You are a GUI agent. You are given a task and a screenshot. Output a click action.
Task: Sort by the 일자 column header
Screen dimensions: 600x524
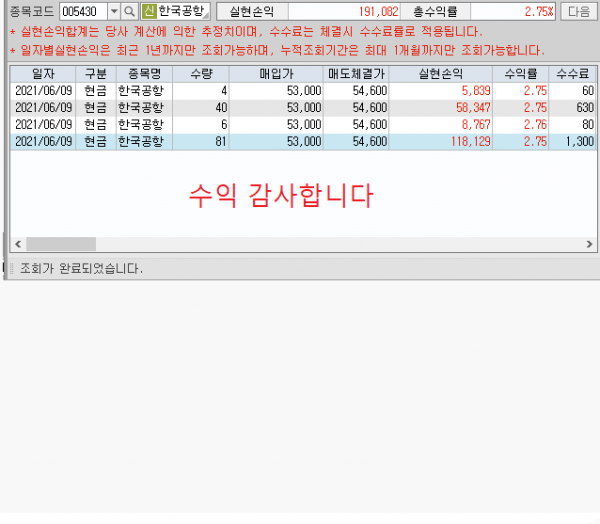click(43, 73)
